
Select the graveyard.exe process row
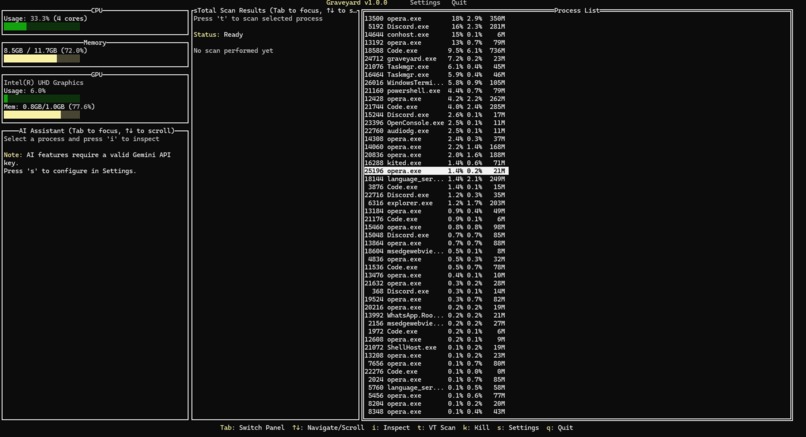click(435, 59)
